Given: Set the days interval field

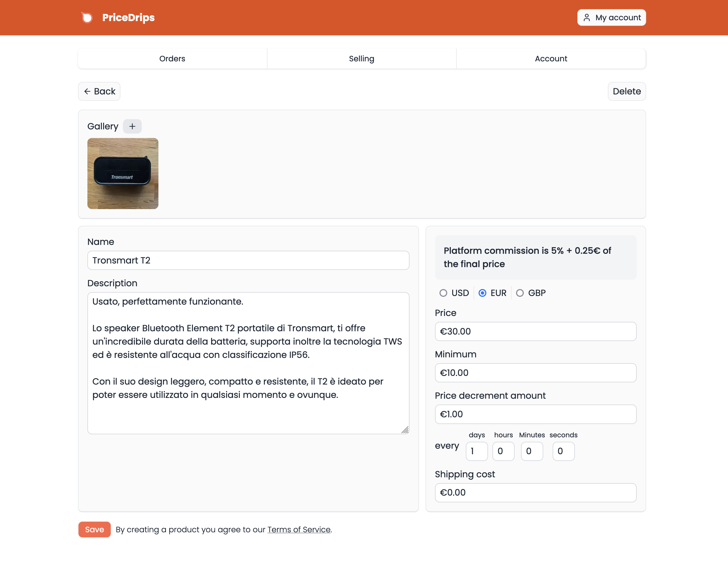Looking at the screenshot, I should pos(477,451).
